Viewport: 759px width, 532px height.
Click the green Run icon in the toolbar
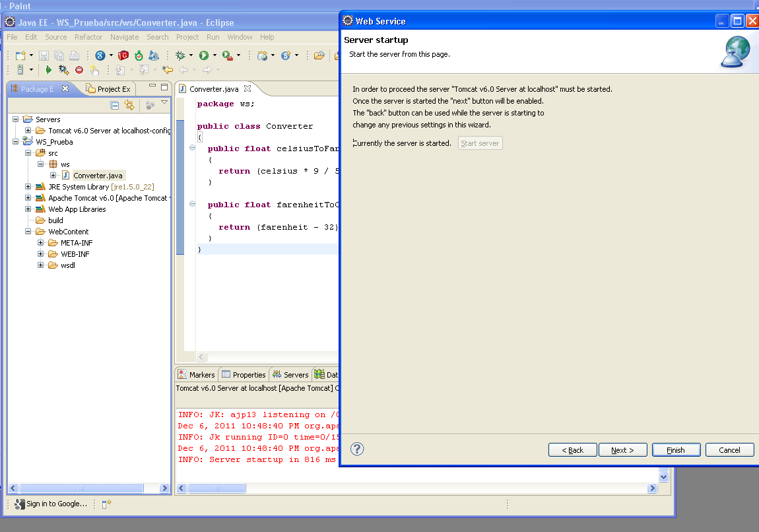click(x=204, y=55)
